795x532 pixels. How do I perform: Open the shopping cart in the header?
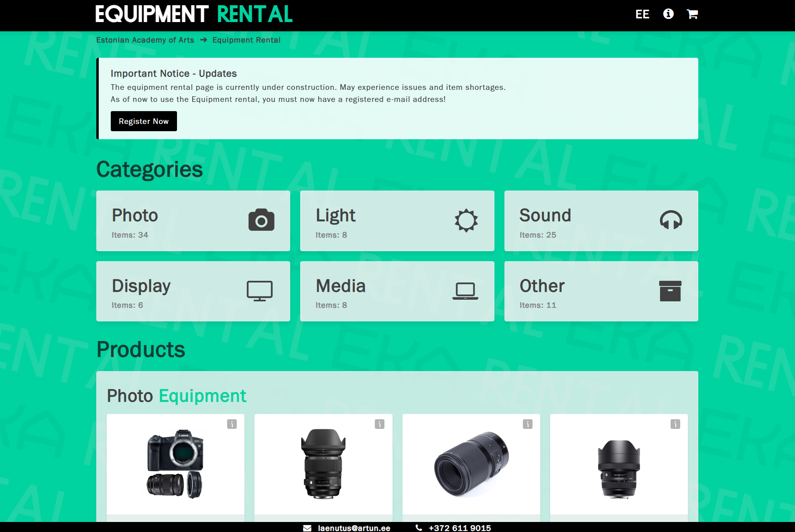pyautogui.click(x=692, y=14)
